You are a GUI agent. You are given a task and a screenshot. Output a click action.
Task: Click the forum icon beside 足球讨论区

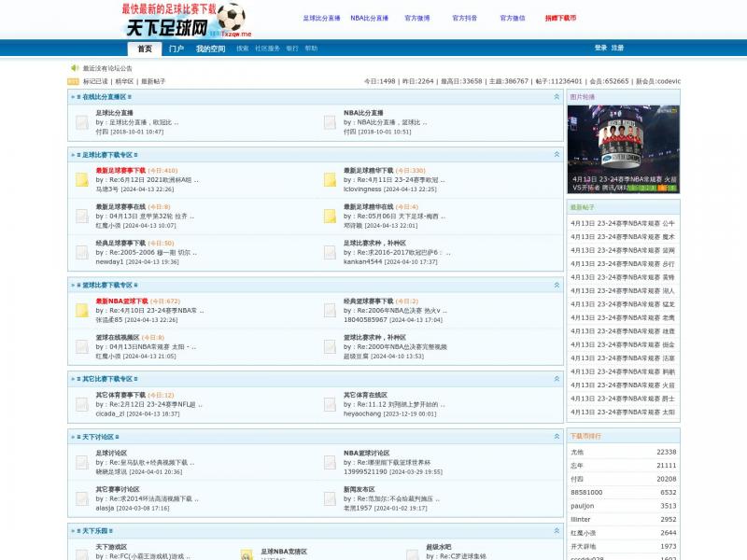81,461
